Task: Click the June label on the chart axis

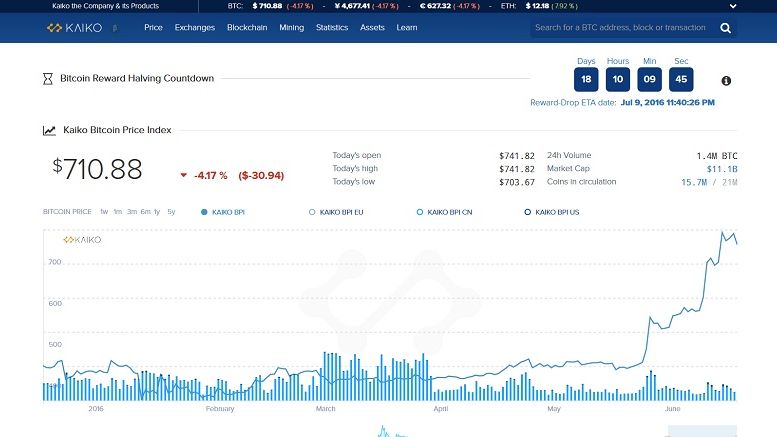Action: coord(672,409)
